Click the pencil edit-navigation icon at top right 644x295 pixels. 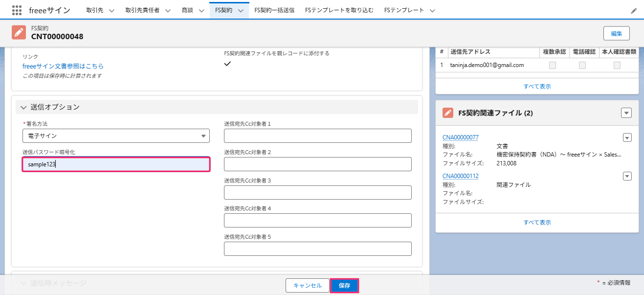(634, 10)
